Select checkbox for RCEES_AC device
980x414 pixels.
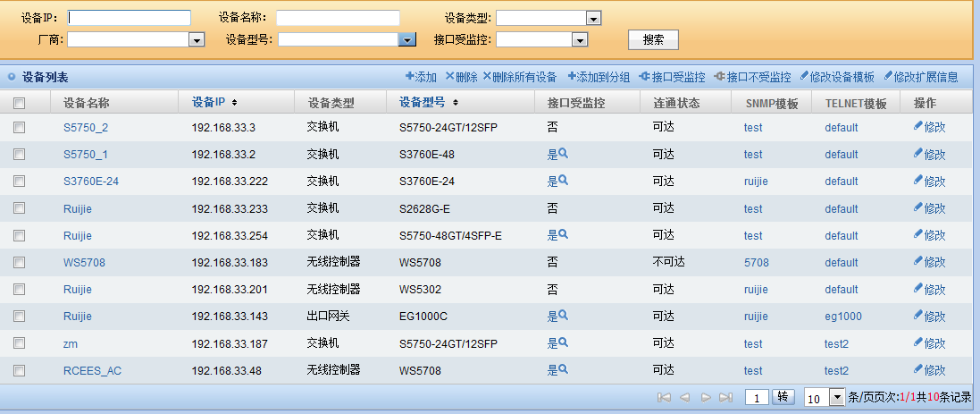point(20,370)
